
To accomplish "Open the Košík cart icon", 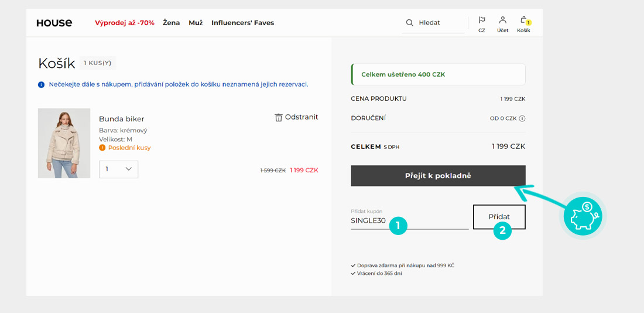I will click(523, 20).
